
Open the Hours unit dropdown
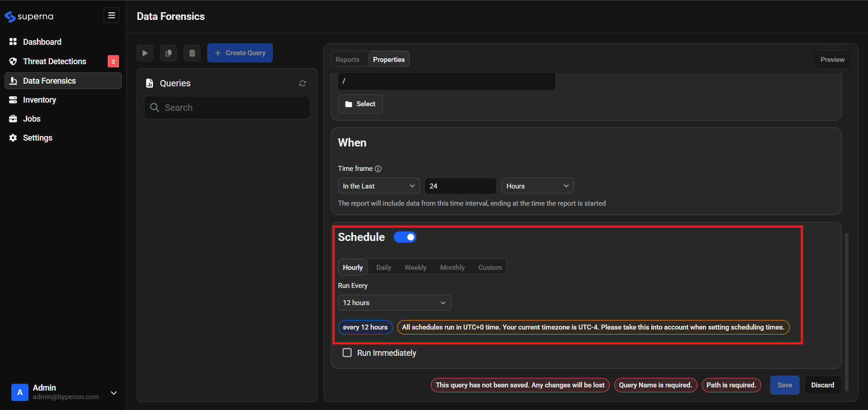point(537,186)
